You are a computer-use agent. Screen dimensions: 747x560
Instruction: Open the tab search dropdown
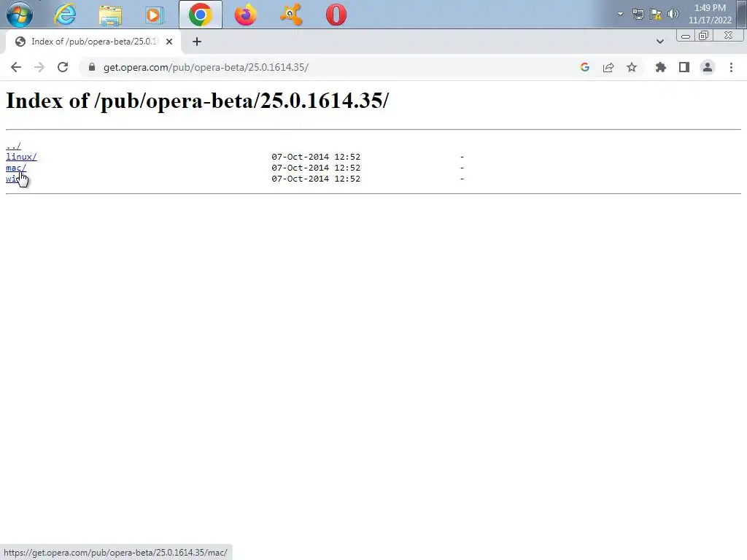click(659, 42)
